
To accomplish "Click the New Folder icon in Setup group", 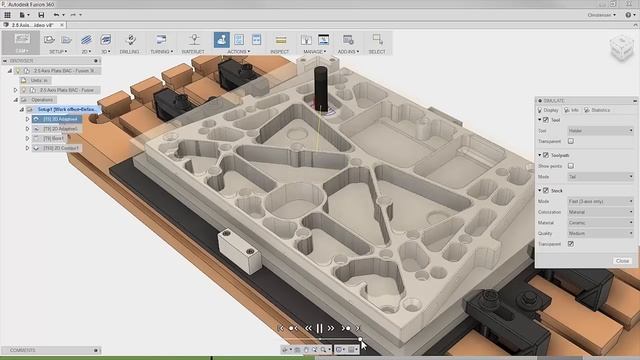I will pyautogui.click(x=66, y=40).
